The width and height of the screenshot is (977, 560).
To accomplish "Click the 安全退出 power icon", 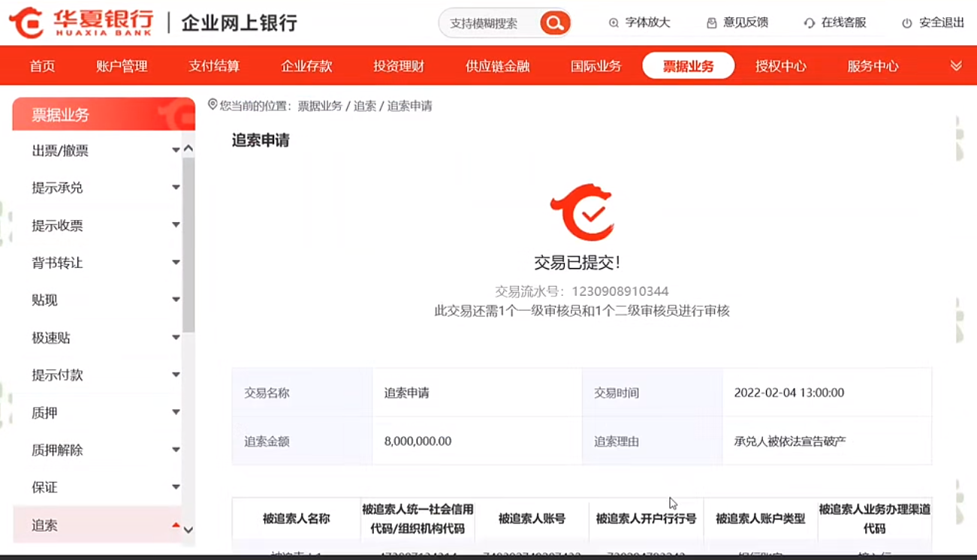I will [906, 23].
